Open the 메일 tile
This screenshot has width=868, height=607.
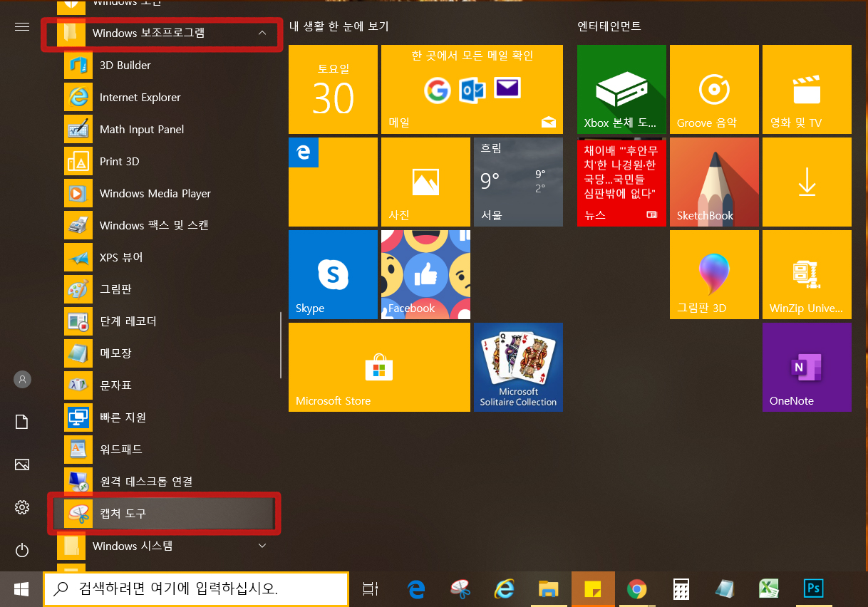(472, 89)
